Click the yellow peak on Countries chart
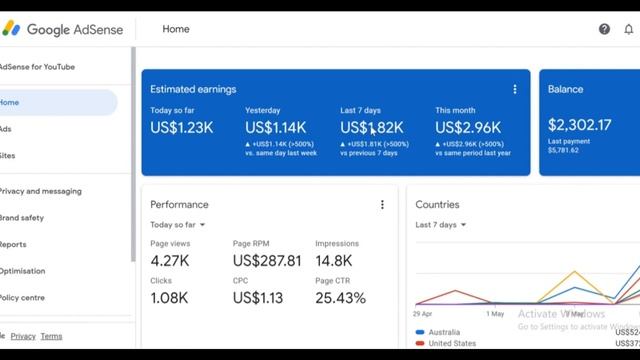This screenshot has height=360, width=640. [x=575, y=271]
